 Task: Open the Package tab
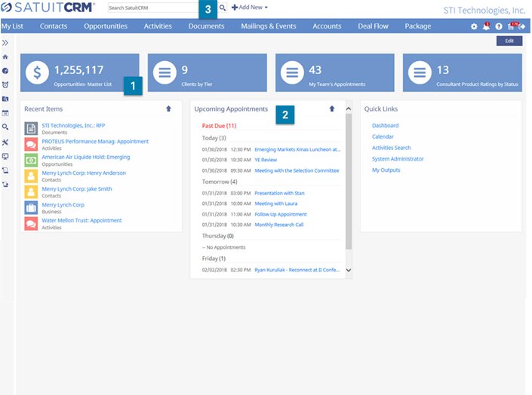(x=417, y=26)
